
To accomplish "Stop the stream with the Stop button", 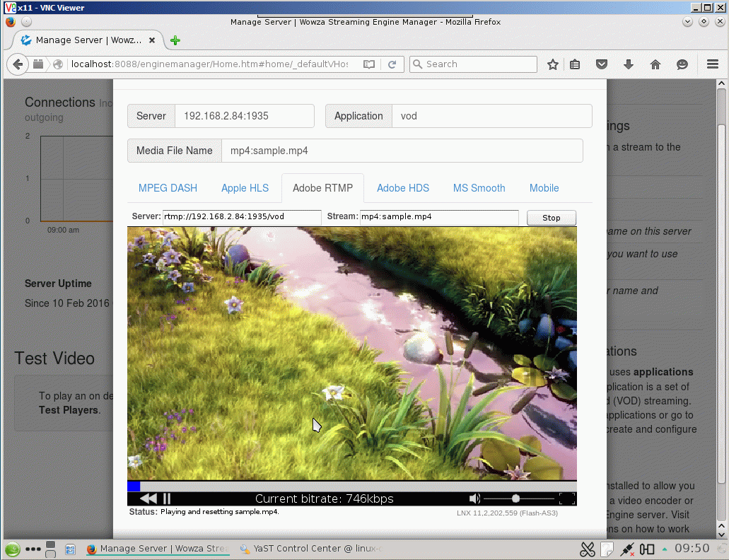I will click(x=552, y=218).
